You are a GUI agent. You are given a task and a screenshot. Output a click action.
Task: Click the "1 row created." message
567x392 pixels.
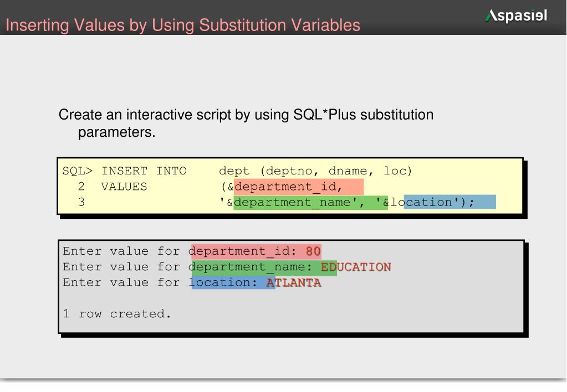click(117, 314)
